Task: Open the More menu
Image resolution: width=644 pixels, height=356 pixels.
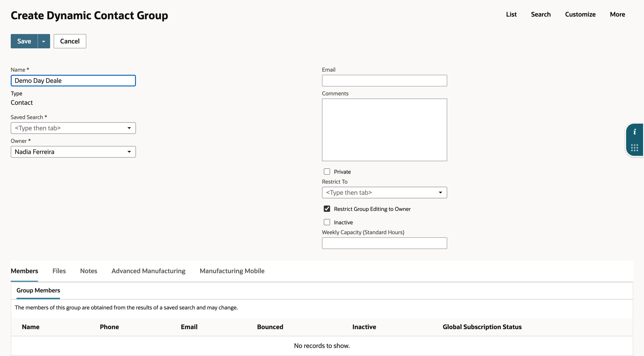Action: pyautogui.click(x=617, y=15)
